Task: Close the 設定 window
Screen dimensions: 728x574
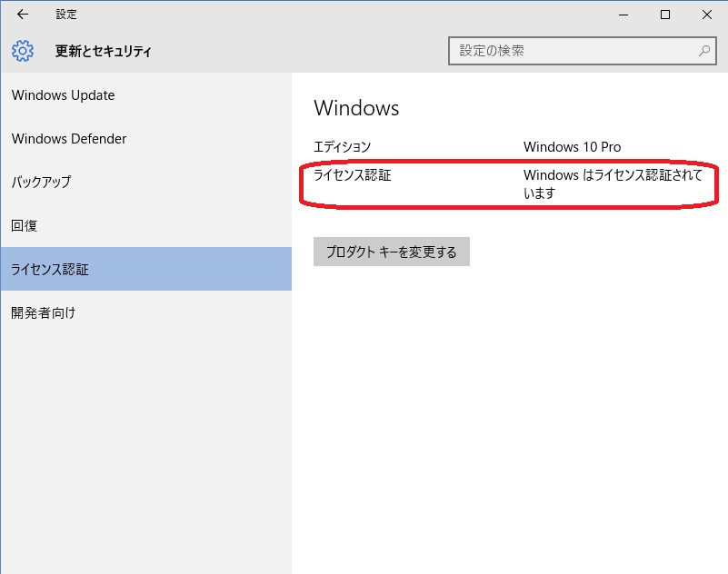Action: (707, 15)
